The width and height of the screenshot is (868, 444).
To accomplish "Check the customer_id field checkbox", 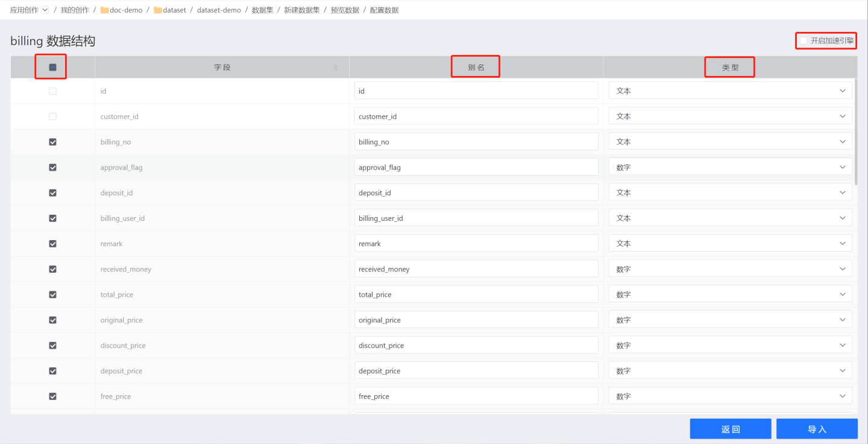I will 52,116.
